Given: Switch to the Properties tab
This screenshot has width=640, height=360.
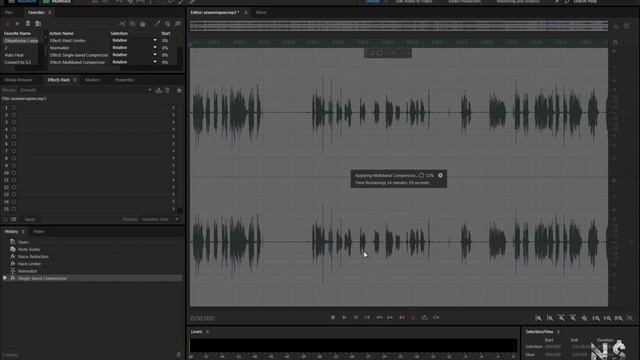Looking at the screenshot, I should click(x=124, y=80).
